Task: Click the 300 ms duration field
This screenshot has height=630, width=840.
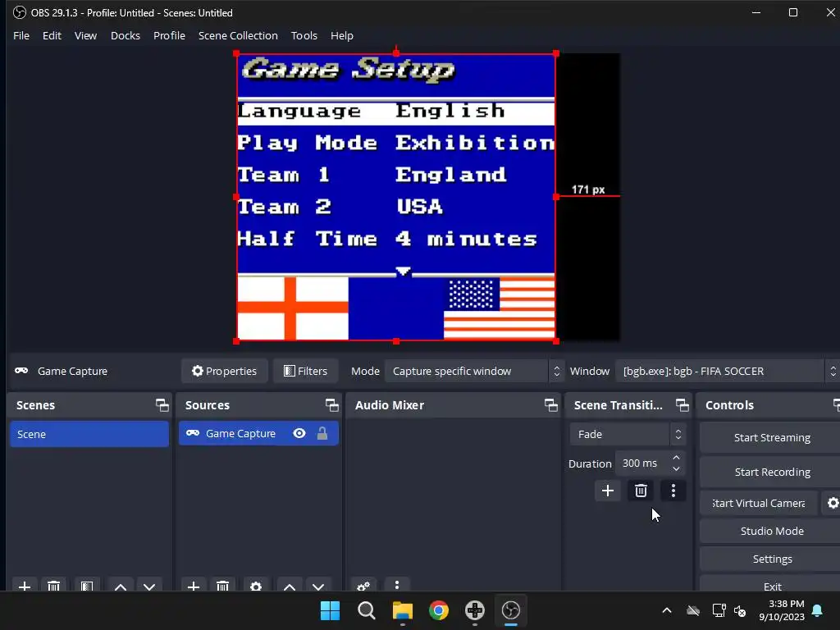Action: 642,463
